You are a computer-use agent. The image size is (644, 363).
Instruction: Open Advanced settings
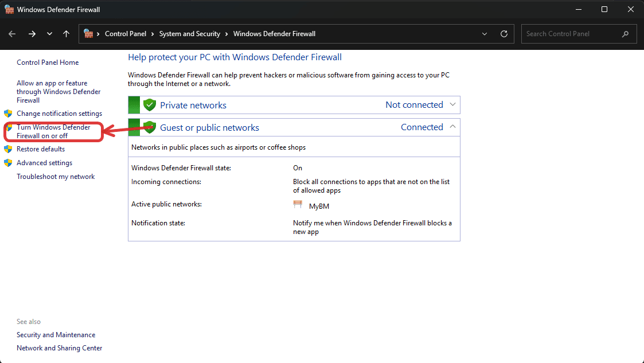point(44,163)
